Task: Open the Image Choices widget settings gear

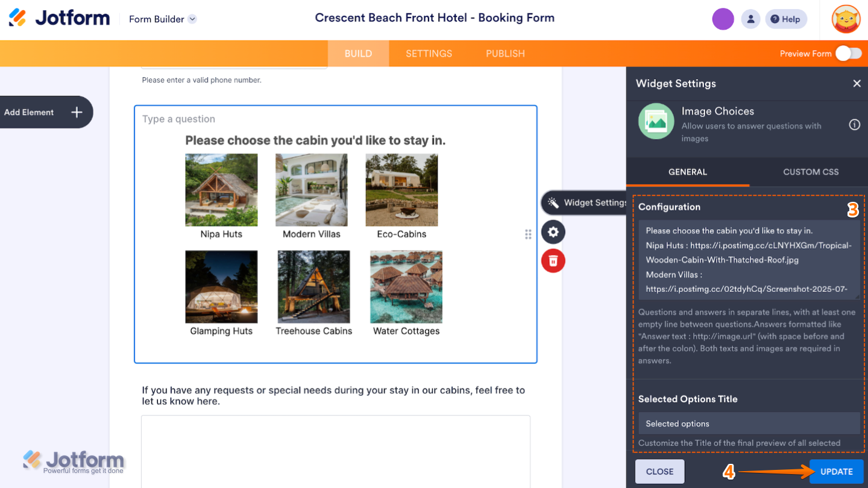Action: click(553, 232)
